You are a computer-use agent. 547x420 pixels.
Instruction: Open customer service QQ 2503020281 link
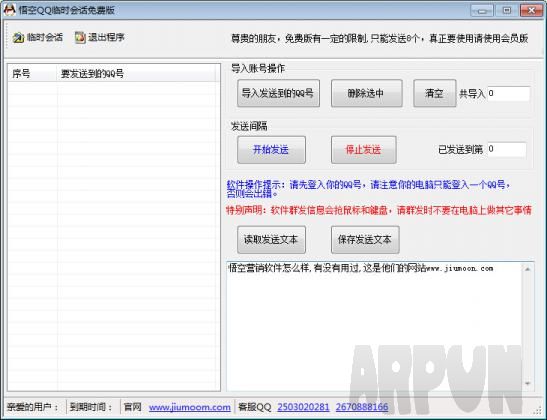pos(303,407)
